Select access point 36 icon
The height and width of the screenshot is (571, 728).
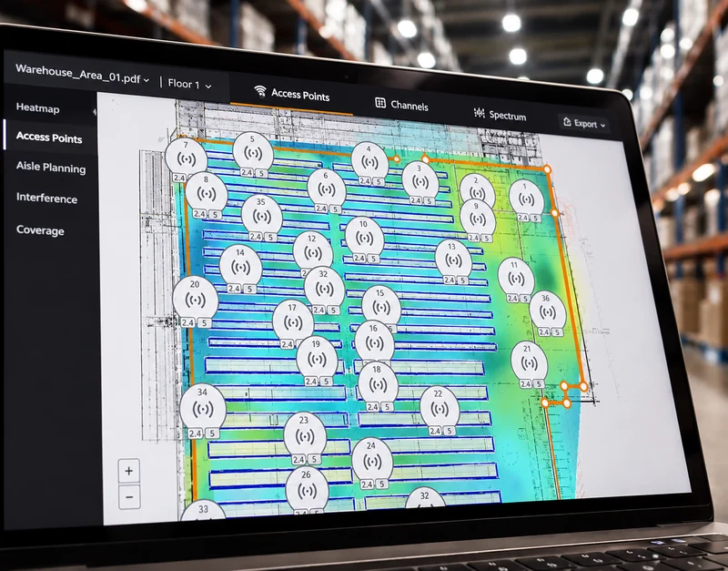pyautogui.click(x=548, y=310)
